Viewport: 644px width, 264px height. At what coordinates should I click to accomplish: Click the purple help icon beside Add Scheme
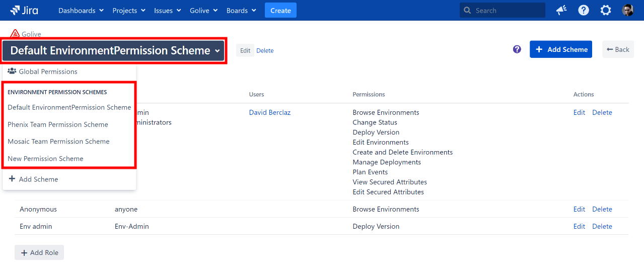click(x=517, y=49)
